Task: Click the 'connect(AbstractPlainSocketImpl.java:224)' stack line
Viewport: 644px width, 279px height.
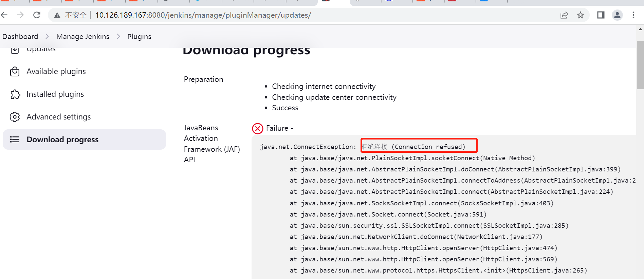Action: tap(452, 192)
